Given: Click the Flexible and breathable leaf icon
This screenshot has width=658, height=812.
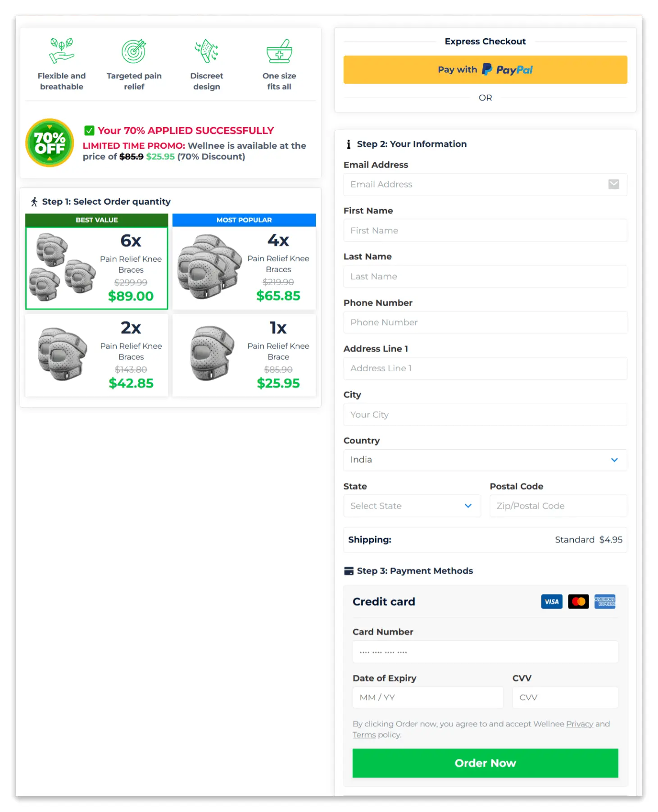Looking at the screenshot, I should tap(61, 51).
